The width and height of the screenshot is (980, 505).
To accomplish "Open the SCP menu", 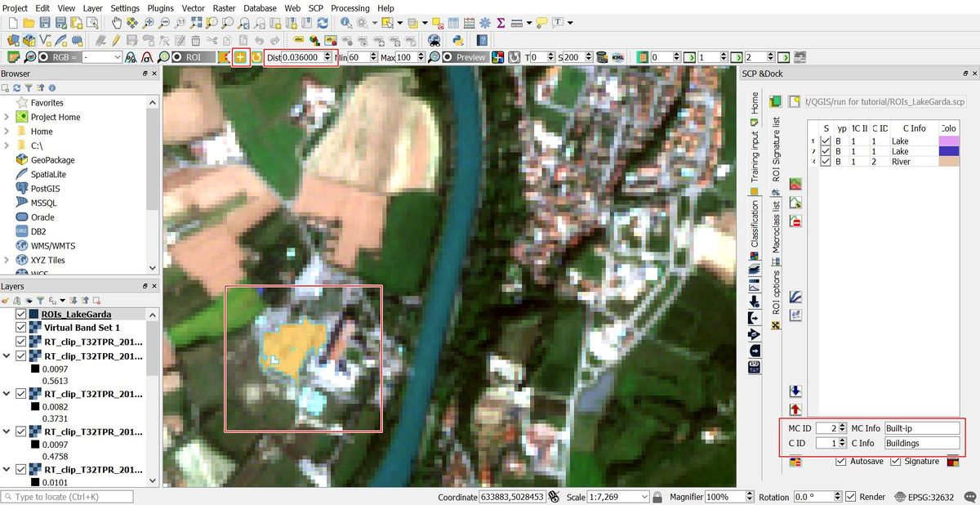I will pyautogui.click(x=315, y=8).
